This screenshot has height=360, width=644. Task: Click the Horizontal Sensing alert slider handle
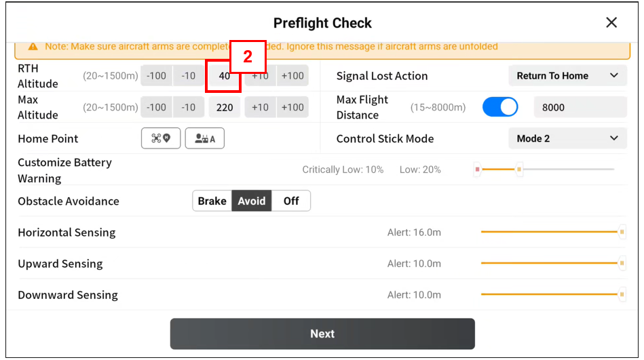pyautogui.click(x=622, y=232)
